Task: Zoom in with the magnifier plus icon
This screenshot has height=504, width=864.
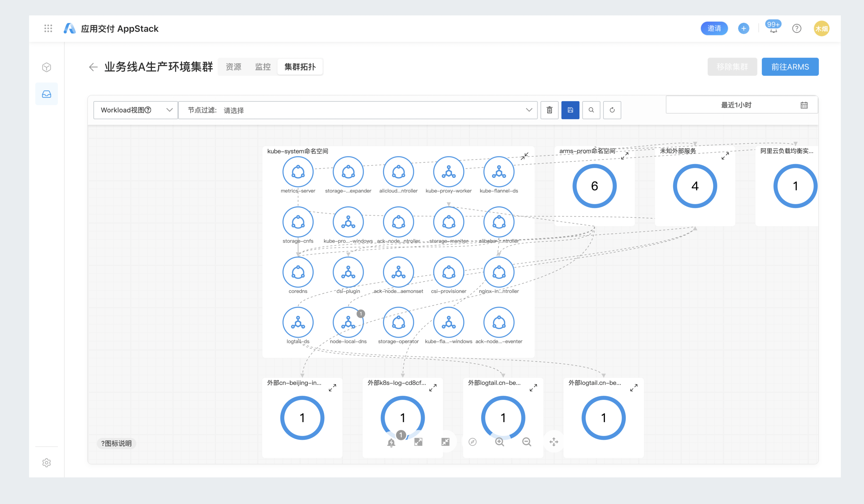Action: [x=500, y=442]
